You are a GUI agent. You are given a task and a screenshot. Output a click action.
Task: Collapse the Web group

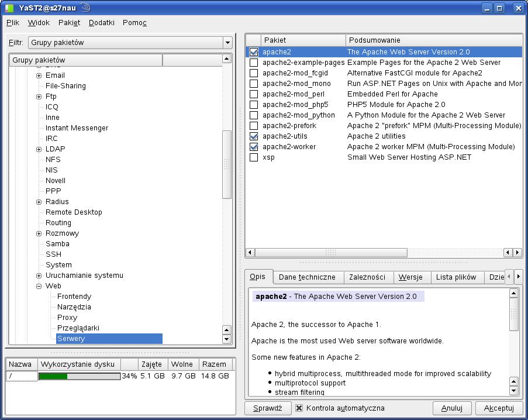(39, 286)
